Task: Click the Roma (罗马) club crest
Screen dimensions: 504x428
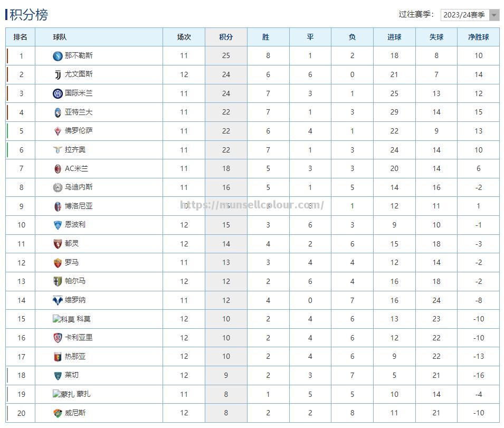Action: pos(58,263)
